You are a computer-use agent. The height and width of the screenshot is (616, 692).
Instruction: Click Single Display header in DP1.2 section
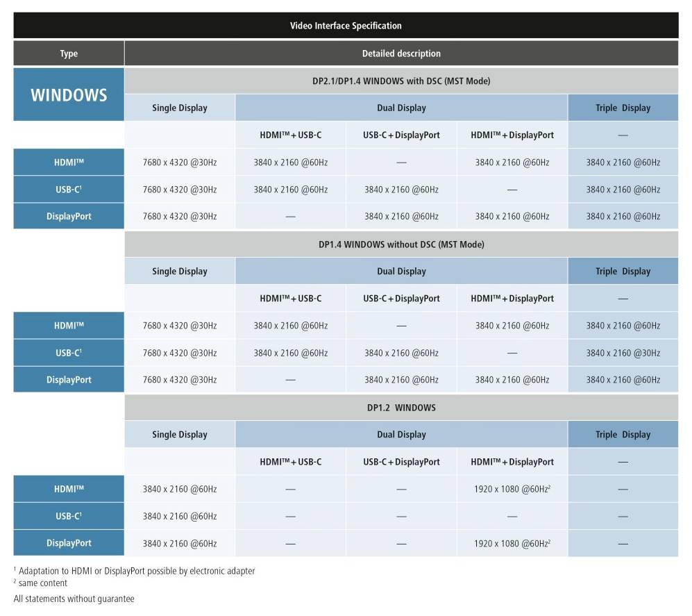click(x=180, y=435)
